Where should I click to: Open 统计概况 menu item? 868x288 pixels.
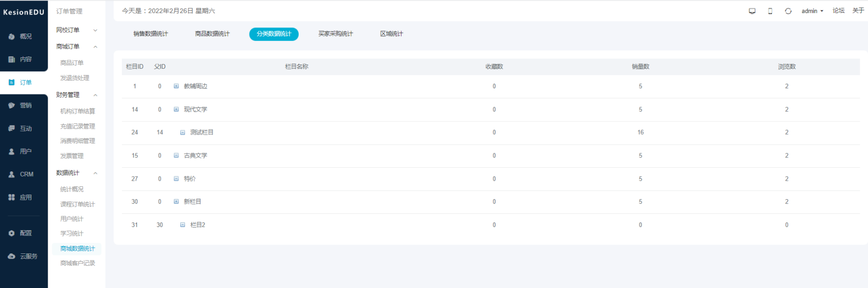click(x=72, y=189)
